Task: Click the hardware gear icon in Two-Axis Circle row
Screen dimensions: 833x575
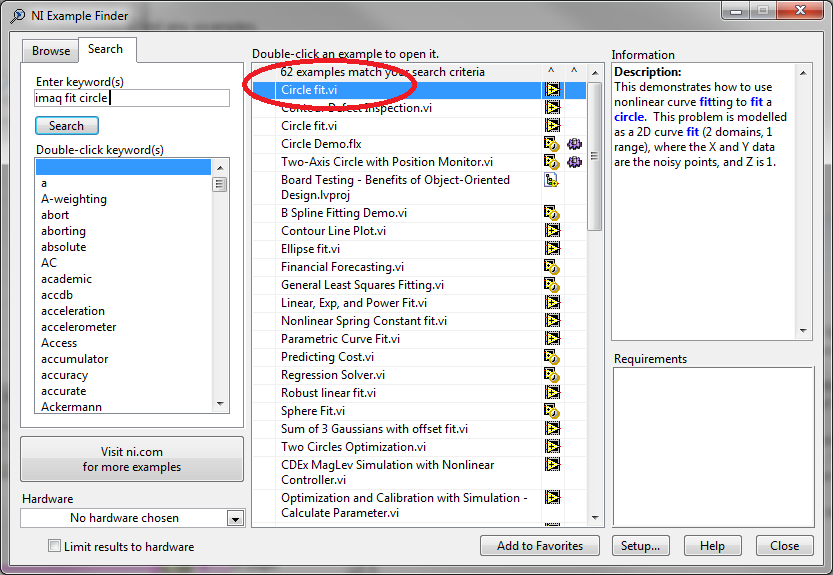Action: point(574,162)
